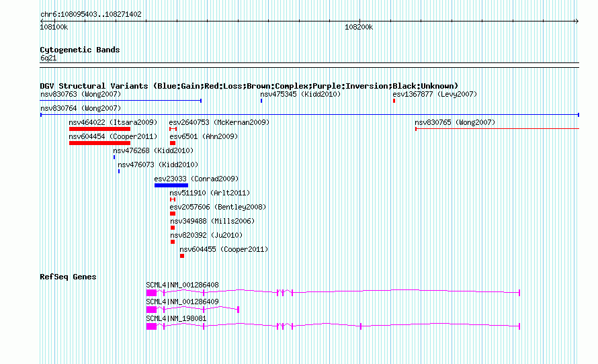598x364 pixels.
Task: Click the first exon block of SCML4 NM_001286409
Action: [x=151, y=310]
